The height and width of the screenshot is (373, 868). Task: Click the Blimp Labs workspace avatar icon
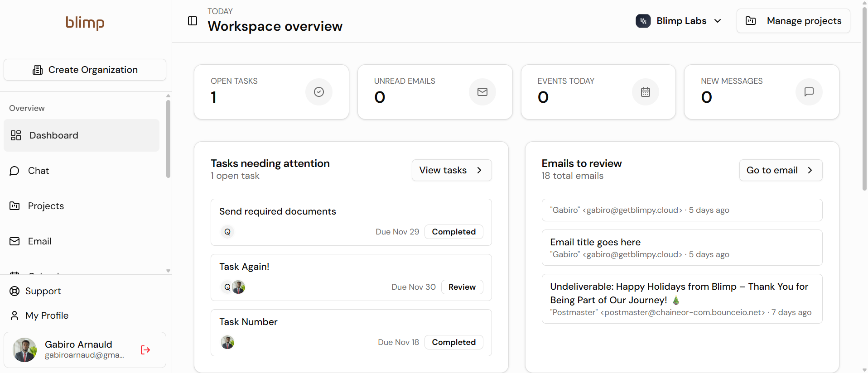tap(643, 21)
